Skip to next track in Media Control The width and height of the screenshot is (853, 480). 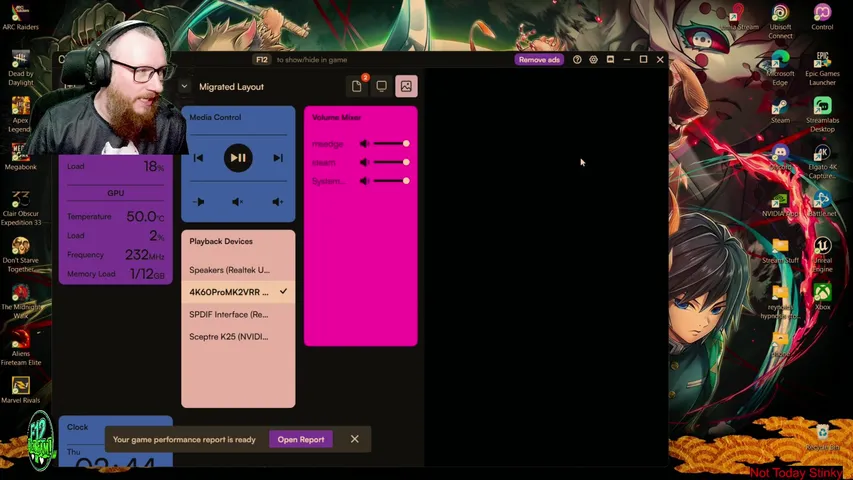[278, 158]
